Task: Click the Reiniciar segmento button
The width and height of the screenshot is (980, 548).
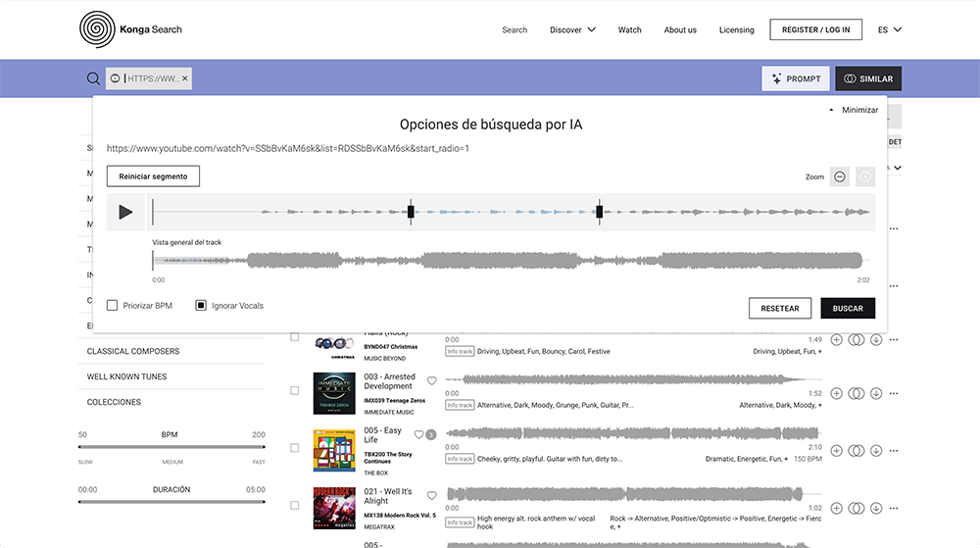Action: [x=153, y=176]
